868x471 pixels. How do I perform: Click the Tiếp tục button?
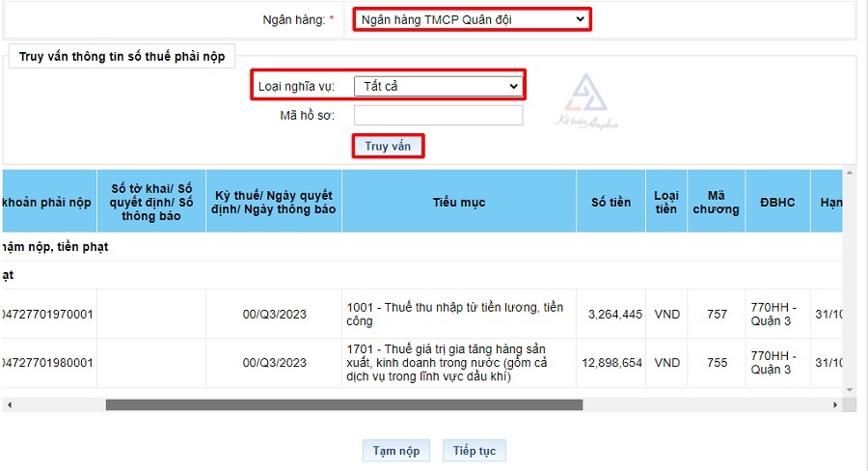pos(474,451)
